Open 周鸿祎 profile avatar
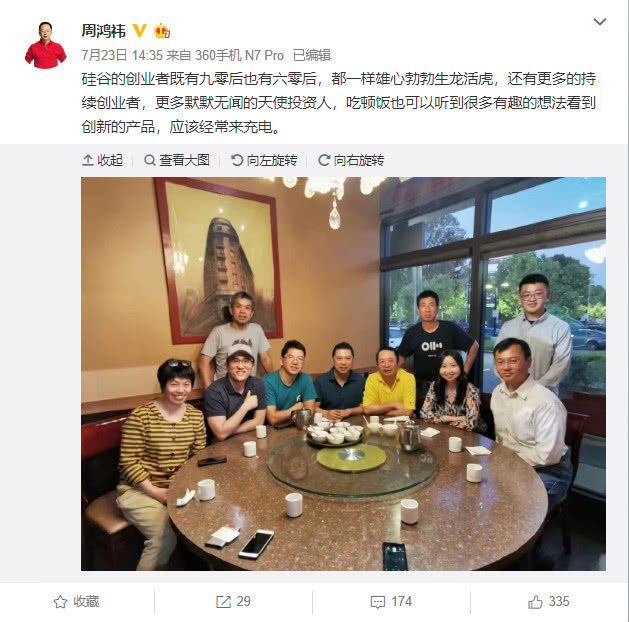 [46, 45]
